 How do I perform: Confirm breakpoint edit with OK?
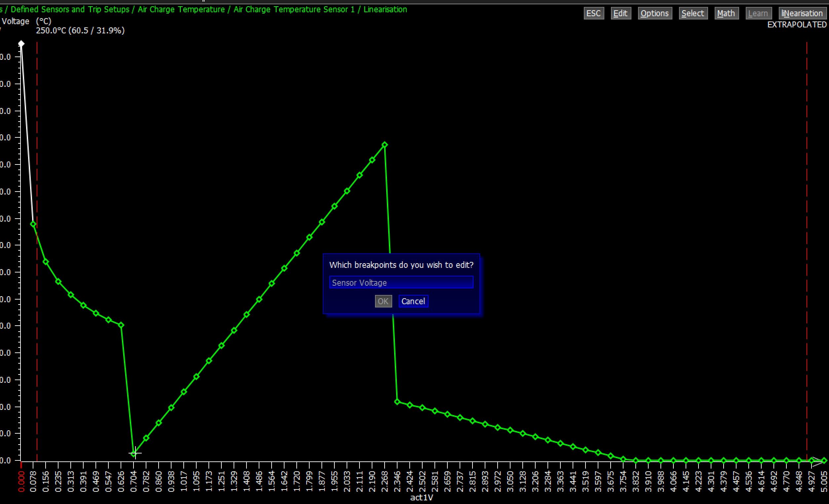point(383,301)
